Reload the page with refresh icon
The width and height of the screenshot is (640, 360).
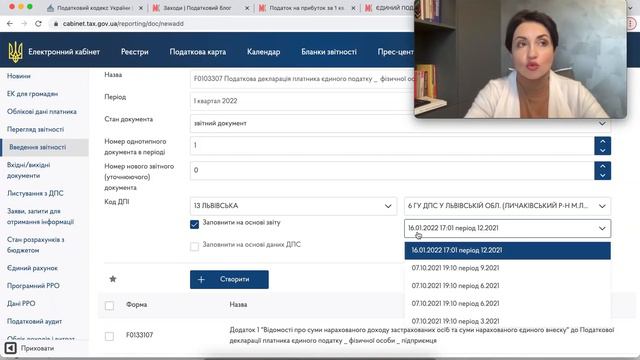pyautogui.click(x=38, y=24)
